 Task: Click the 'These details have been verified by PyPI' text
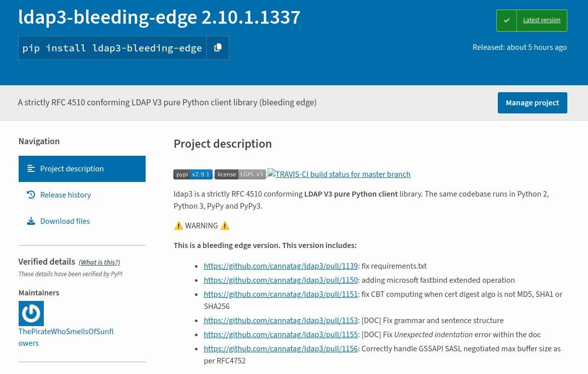(x=71, y=274)
